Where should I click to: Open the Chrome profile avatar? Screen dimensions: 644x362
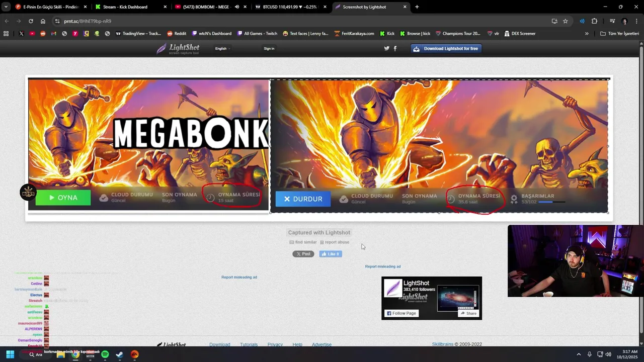click(624, 21)
